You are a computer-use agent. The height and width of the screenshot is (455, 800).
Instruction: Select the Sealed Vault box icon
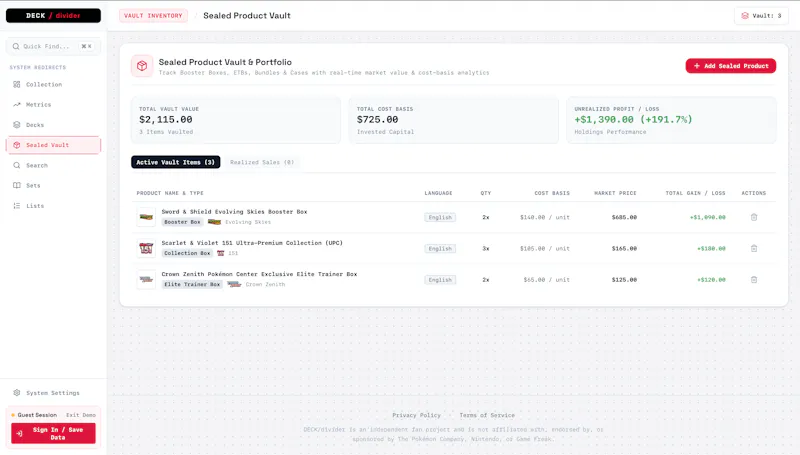point(17,145)
